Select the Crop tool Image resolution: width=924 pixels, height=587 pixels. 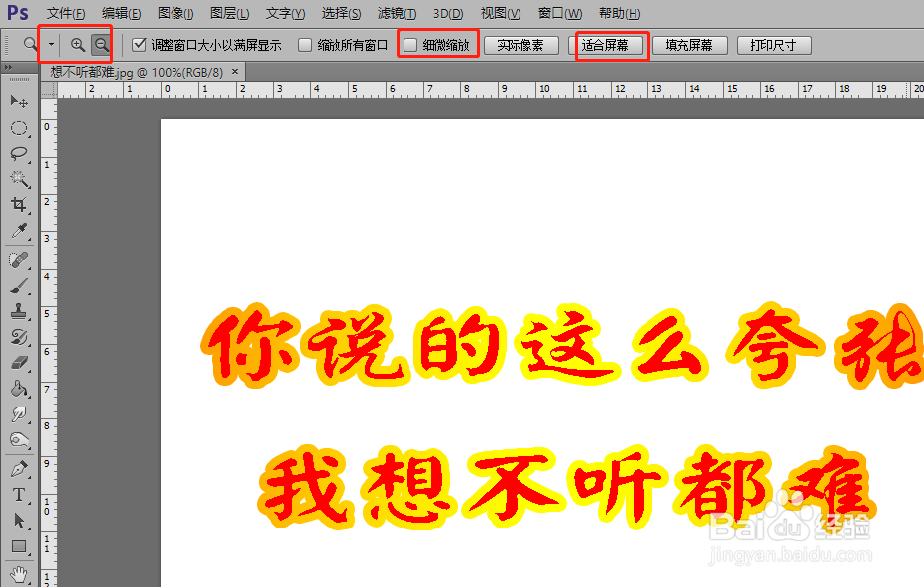[18, 205]
